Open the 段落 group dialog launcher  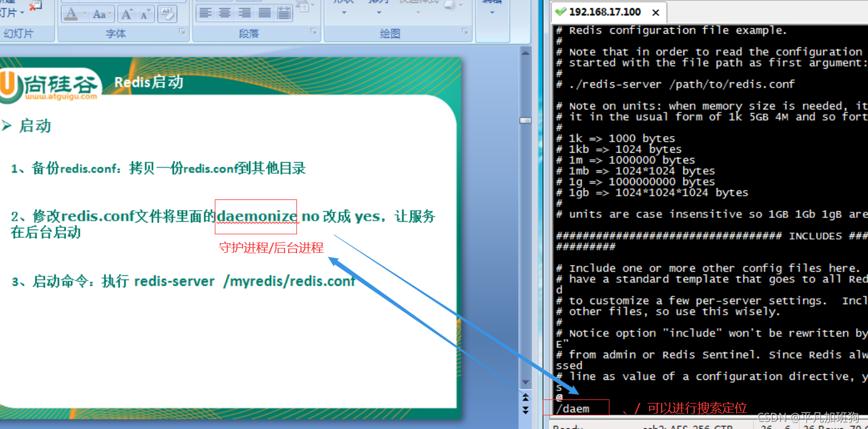pos(315,31)
